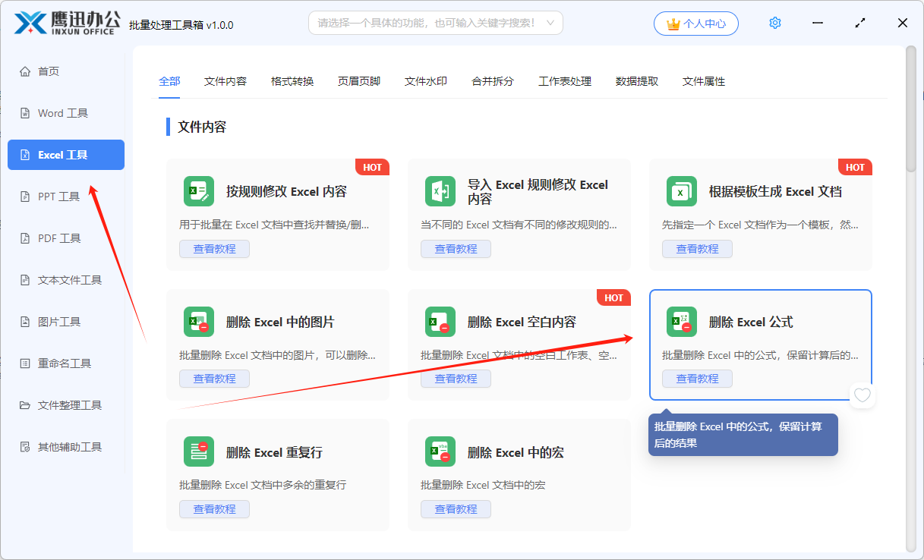
Task: Click 查看教程 under 删除 Excel 公式
Action: coord(696,378)
